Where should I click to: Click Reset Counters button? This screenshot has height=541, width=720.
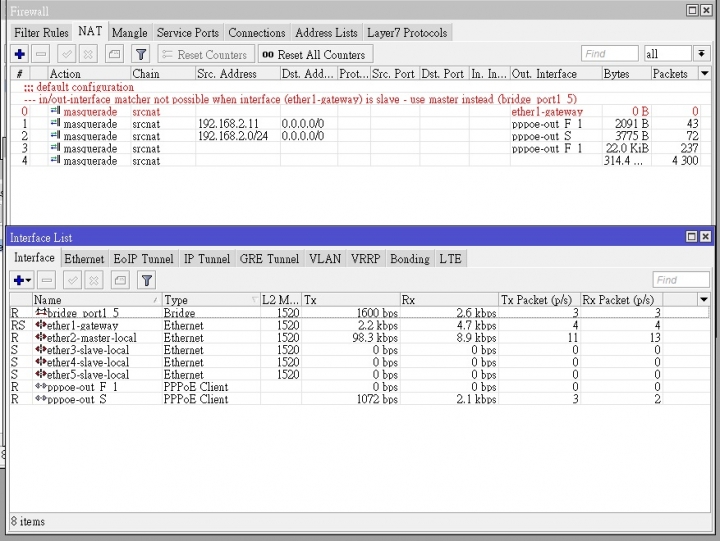(x=206, y=54)
